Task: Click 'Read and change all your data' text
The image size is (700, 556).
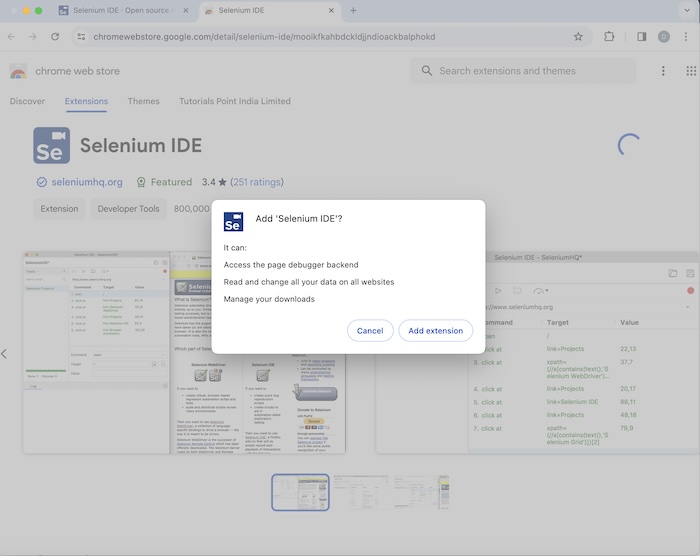Action: point(309,282)
